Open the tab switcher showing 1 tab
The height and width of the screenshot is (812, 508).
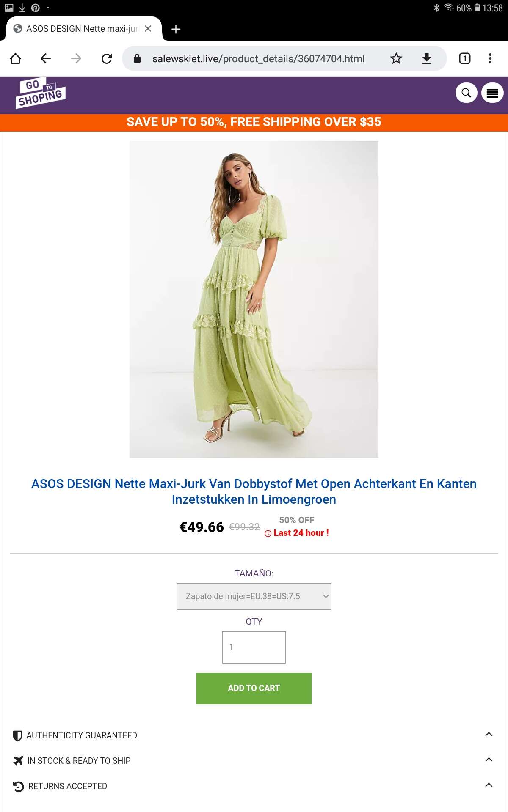[x=465, y=58]
